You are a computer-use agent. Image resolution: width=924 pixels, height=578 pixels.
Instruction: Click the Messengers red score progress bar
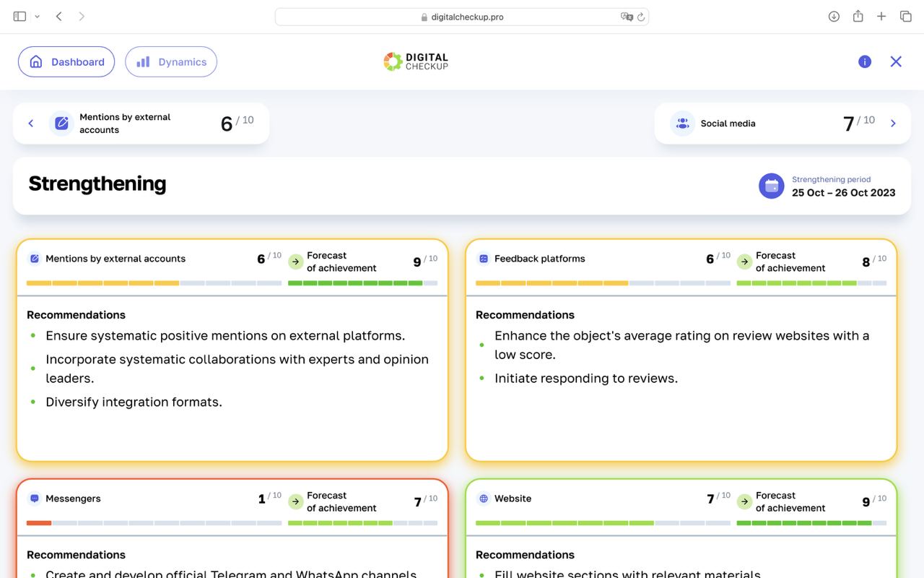[39, 523]
